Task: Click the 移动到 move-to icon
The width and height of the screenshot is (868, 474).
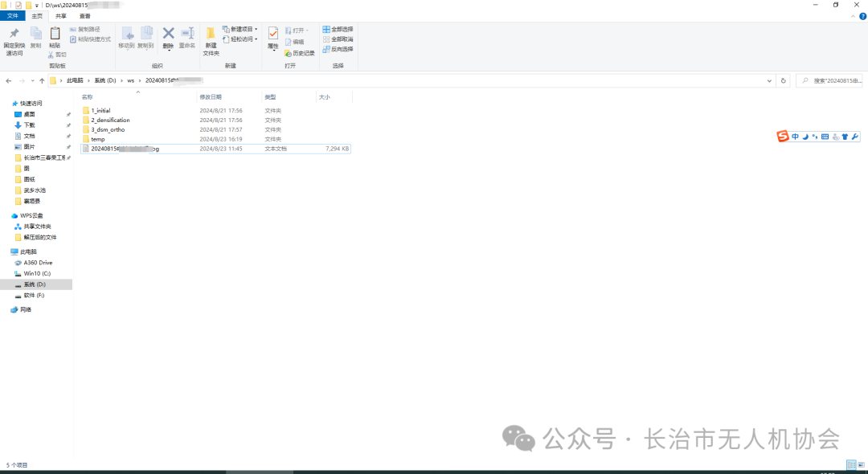Action: click(127, 33)
